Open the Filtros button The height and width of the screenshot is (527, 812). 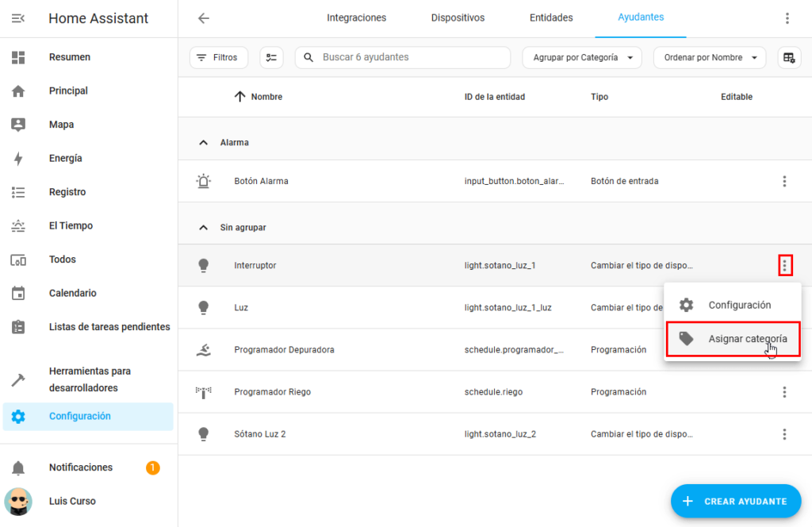pos(218,57)
